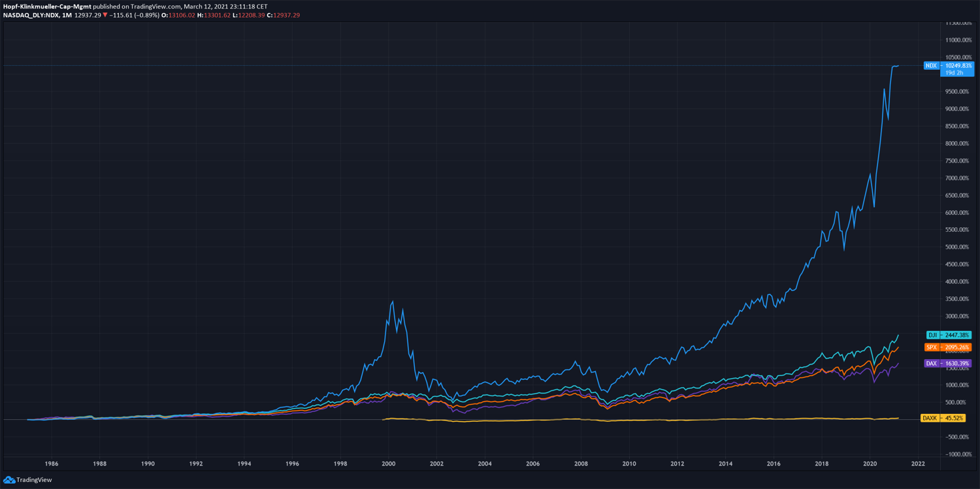Click the -1000.00% price scale label

(959, 454)
